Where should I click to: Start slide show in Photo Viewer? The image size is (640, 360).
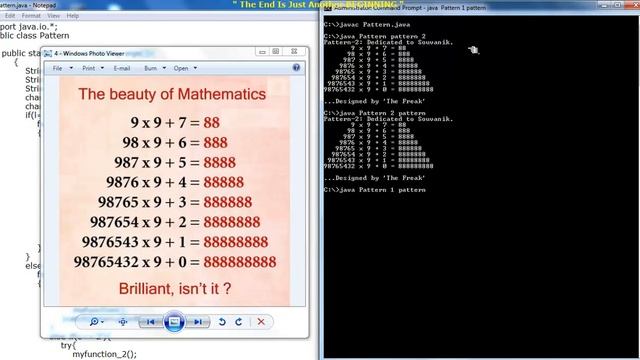(174, 322)
